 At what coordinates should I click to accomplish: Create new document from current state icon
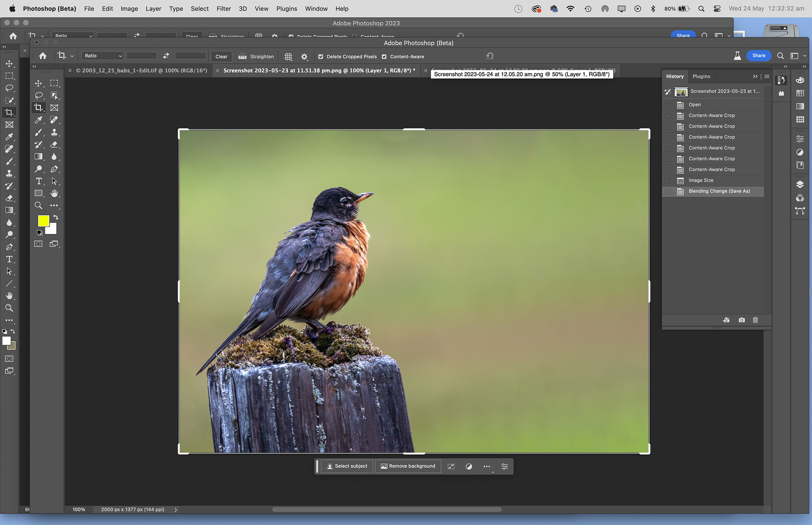click(726, 320)
